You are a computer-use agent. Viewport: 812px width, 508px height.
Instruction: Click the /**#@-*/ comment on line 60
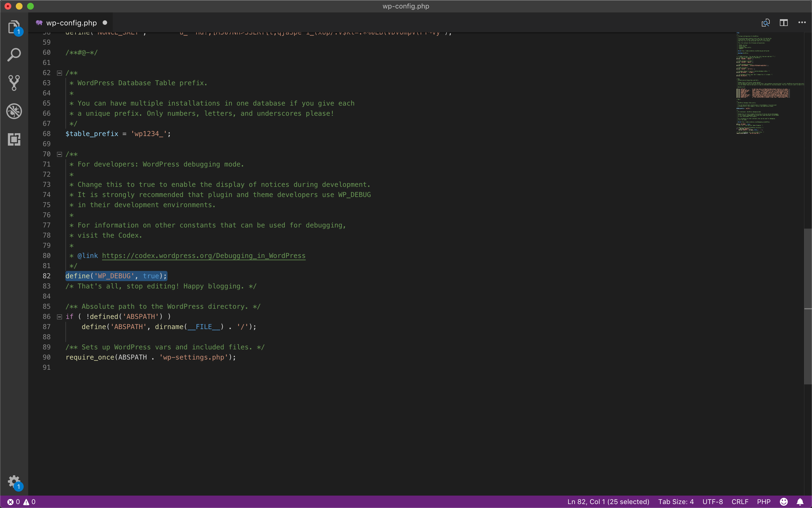(x=81, y=52)
